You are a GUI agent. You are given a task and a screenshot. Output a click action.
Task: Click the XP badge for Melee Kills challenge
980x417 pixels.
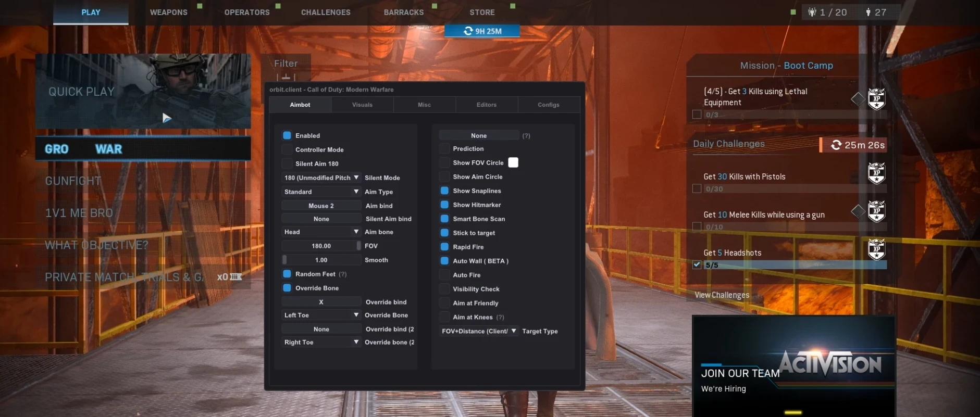click(x=876, y=211)
